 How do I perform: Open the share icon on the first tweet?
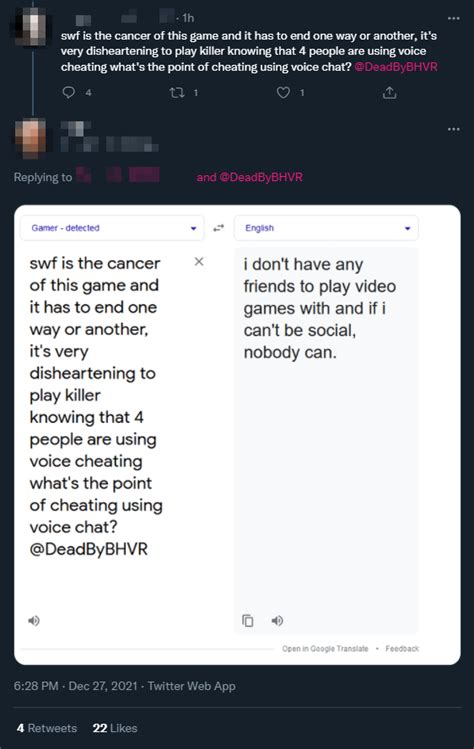(x=389, y=92)
